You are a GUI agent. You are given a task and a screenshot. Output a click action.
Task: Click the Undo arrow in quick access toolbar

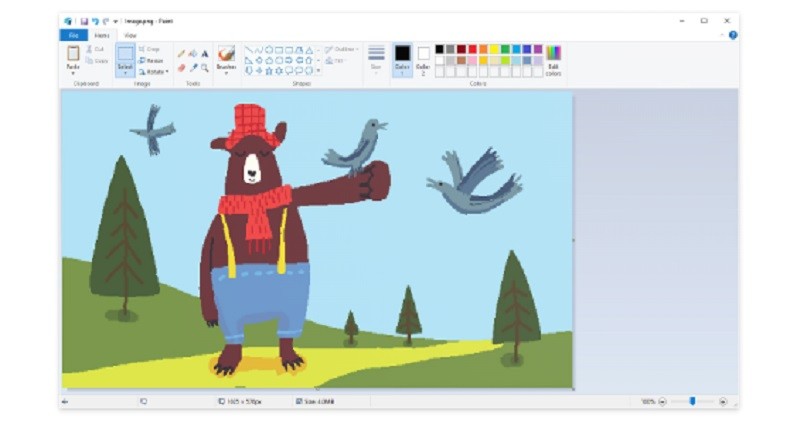(x=95, y=20)
